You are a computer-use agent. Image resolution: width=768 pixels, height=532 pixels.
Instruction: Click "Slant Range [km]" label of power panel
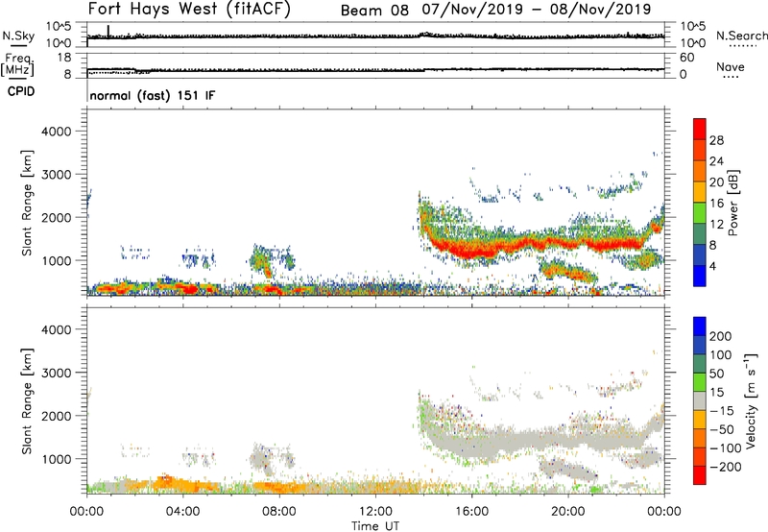point(27,203)
